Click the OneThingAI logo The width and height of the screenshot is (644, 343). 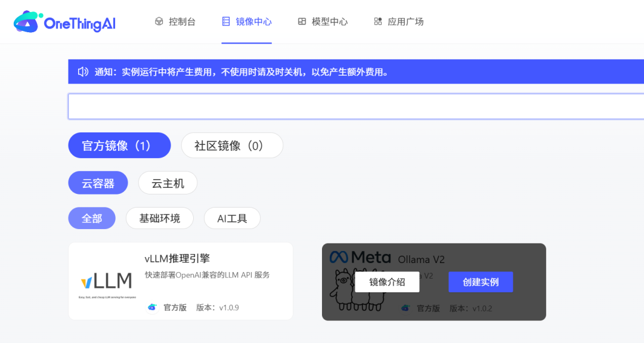pyautogui.click(x=64, y=22)
